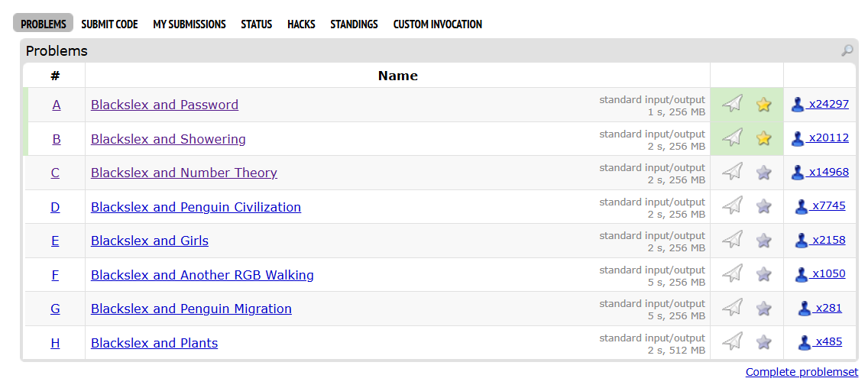The height and width of the screenshot is (388, 868).
Task: Submit problem A via paper plane icon
Action: (x=732, y=104)
